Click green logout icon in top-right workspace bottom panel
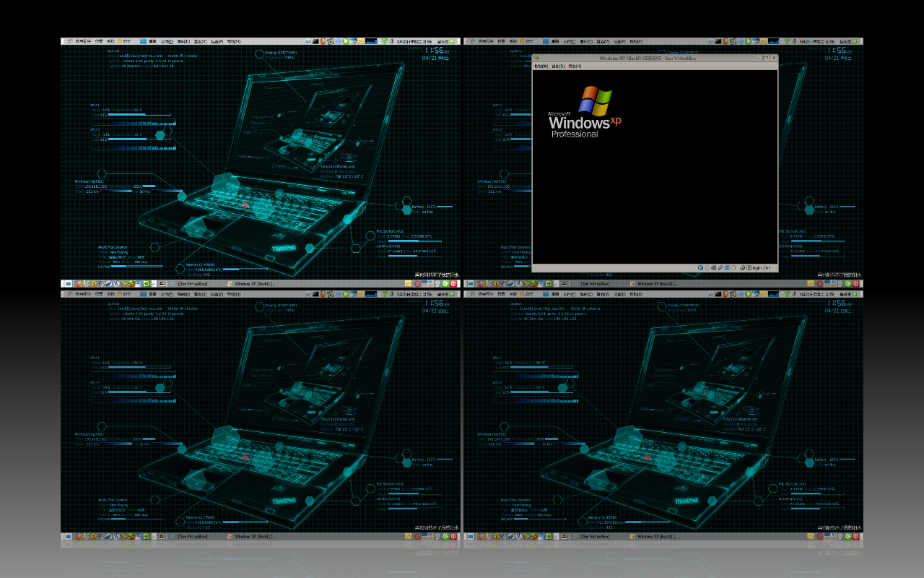The height and width of the screenshot is (578, 924). click(x=847, y=283)
